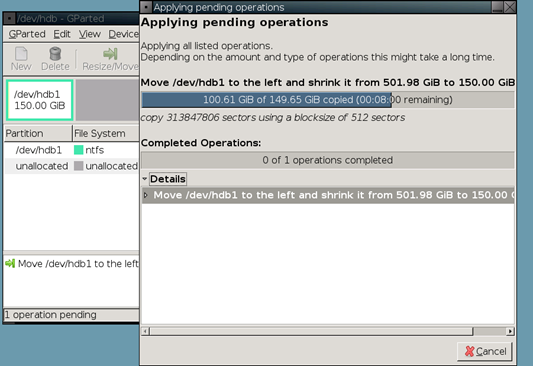The width and height of the screenshot is (533, 366).
Task: Click the scrollbar left arrow in details
Action: pos(145,331)
